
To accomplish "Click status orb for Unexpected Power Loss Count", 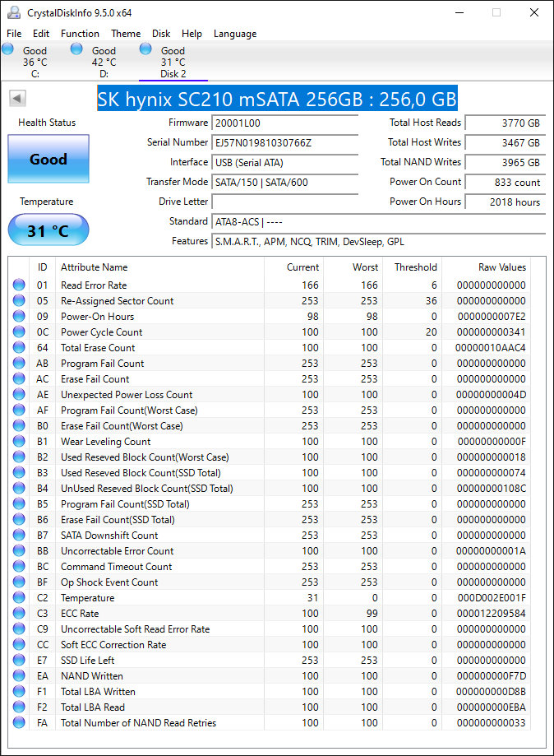I will (x=19, y=394).
